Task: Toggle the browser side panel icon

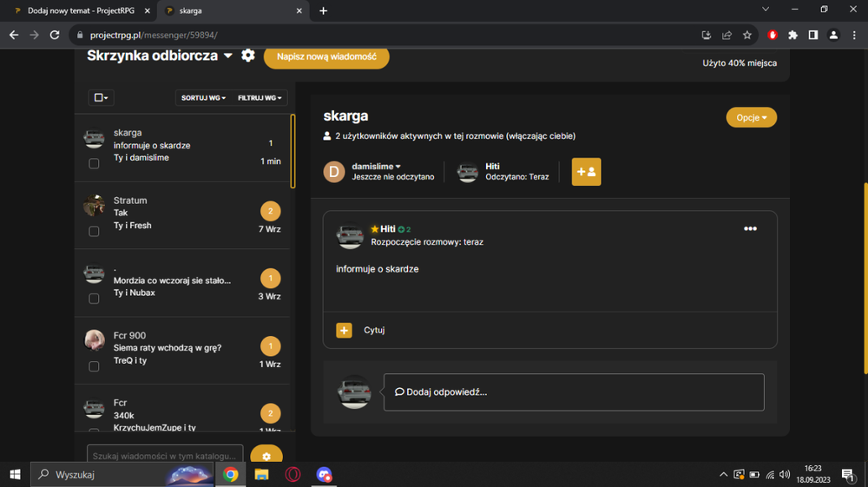Action: pos(813,35)
